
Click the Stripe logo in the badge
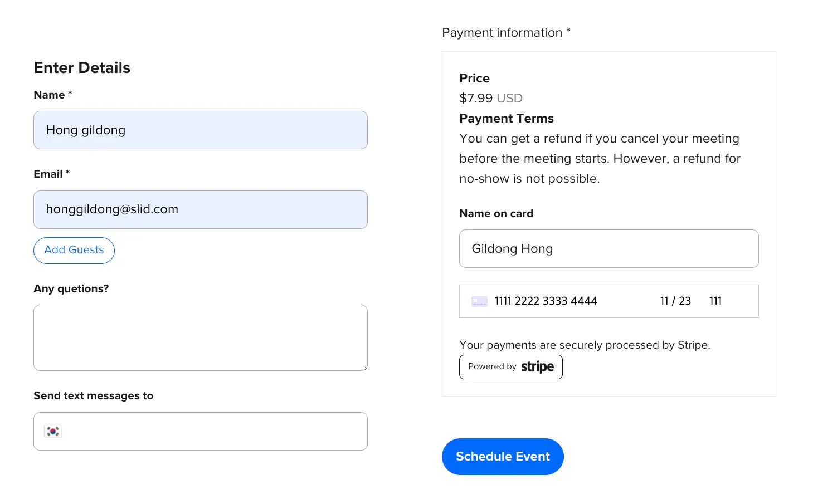tap(537, 367)
